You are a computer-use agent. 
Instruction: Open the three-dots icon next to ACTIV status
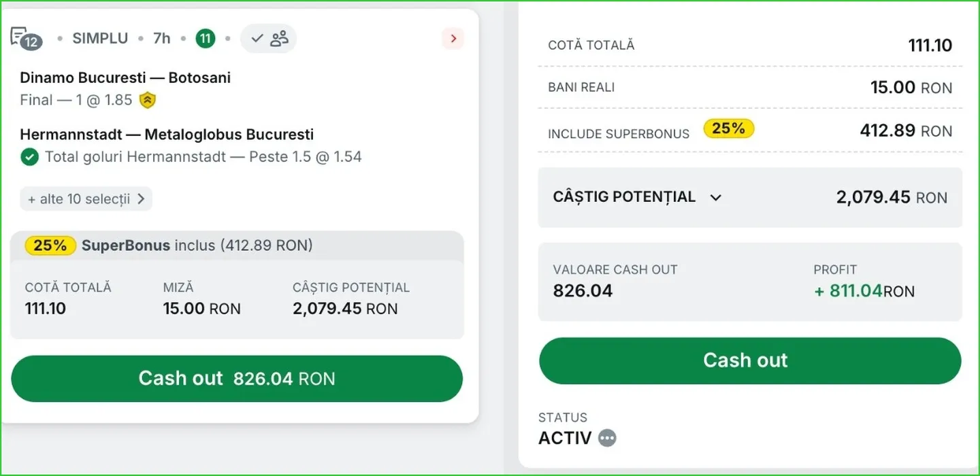[x=607, y=438]
